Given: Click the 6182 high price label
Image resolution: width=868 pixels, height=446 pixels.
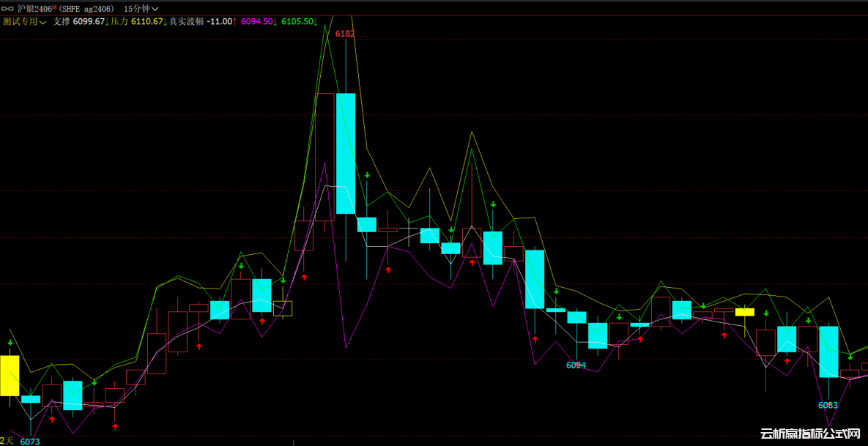Looking at the screenshot, I should click(345, 34).
